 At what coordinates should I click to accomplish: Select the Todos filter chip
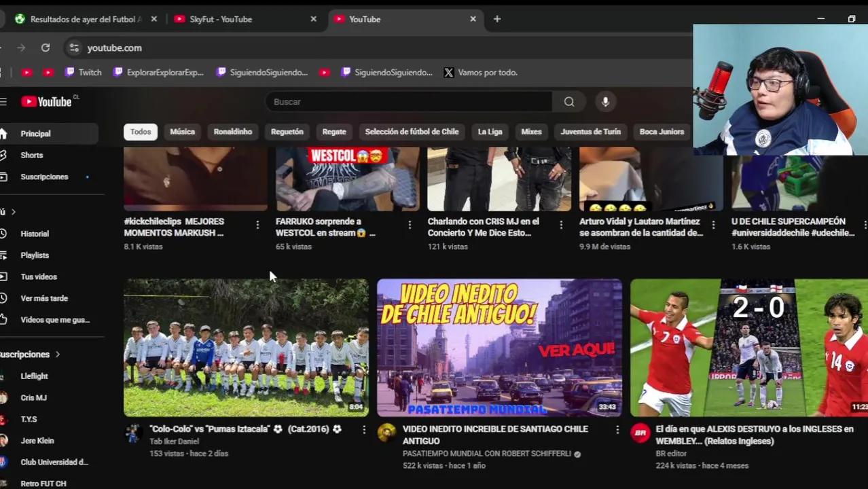pyautogui.click(x=141, y=132)
